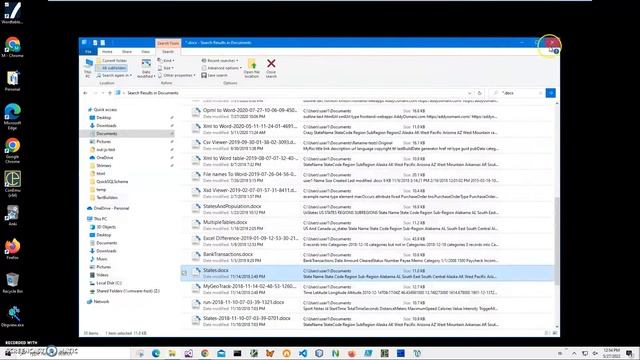
Task: Click the This PC search location icon
Action: click(x=88, y=68)
